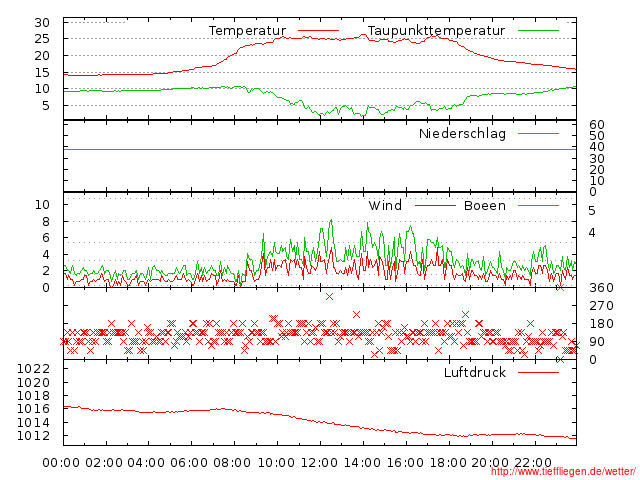640x480 pixels.
Task: Click the 360 wind direction axis value
Action: (x=601, y=288)
